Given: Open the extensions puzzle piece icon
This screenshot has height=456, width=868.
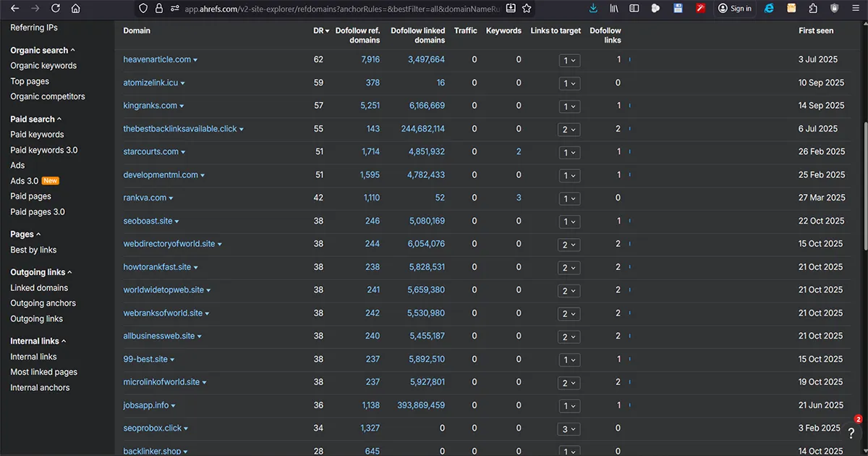Looking at the screenshot, I should coord(813,9).
